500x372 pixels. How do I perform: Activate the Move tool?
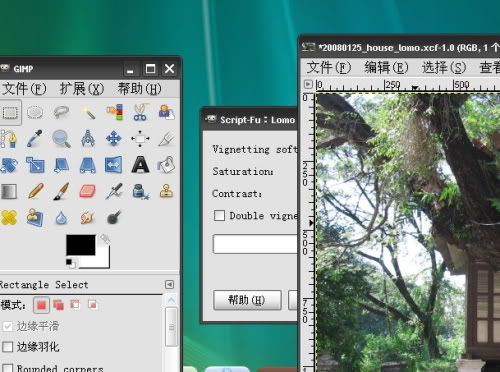pos(114,139)
